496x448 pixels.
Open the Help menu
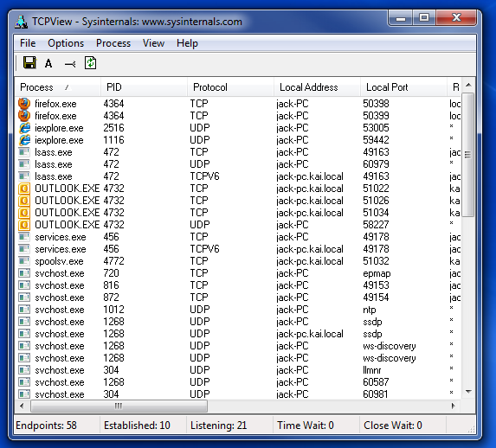coord(187,43)
